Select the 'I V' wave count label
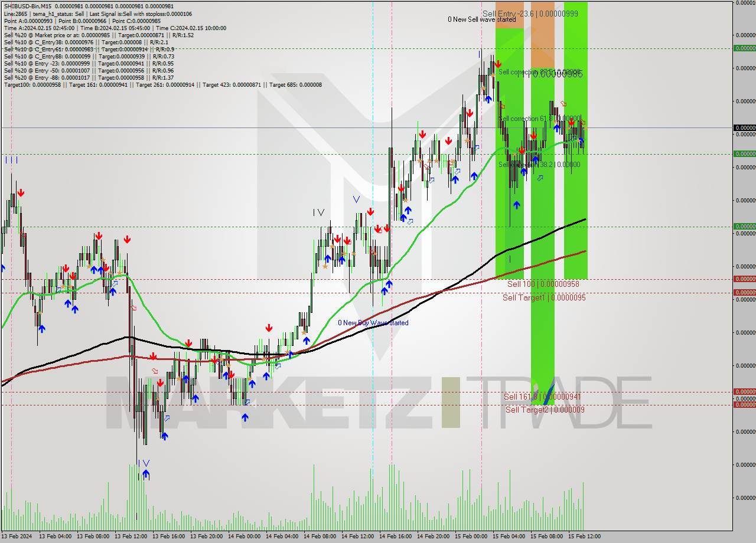756x543 pixels. coord(319,212)
